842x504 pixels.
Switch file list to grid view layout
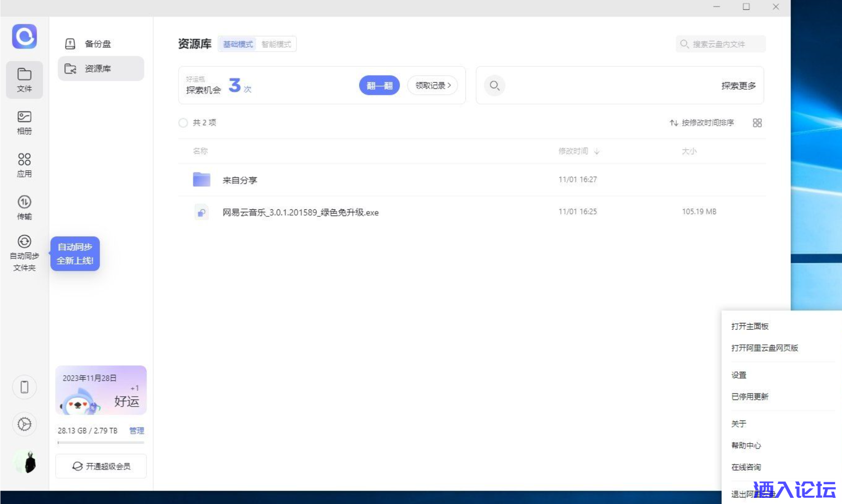pyautogui.click(x=758, y=123)
